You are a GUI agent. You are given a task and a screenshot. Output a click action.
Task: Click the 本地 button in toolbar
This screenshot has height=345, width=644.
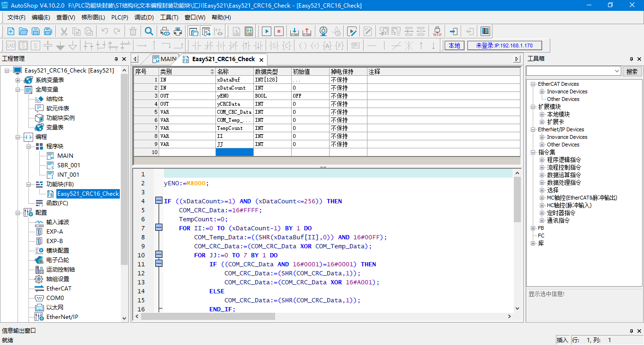click(x=454, y=45)
